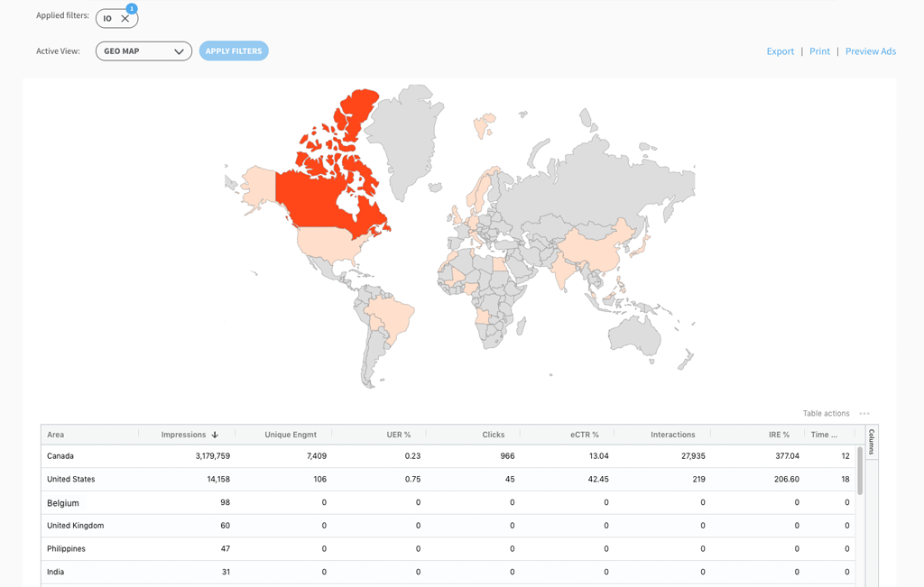Click United States UER value 0.75

(x=412, y=480)
